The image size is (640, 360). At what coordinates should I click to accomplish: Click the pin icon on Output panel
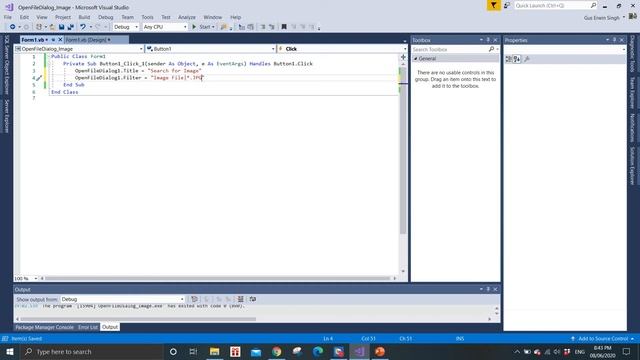tap(488, 289)
